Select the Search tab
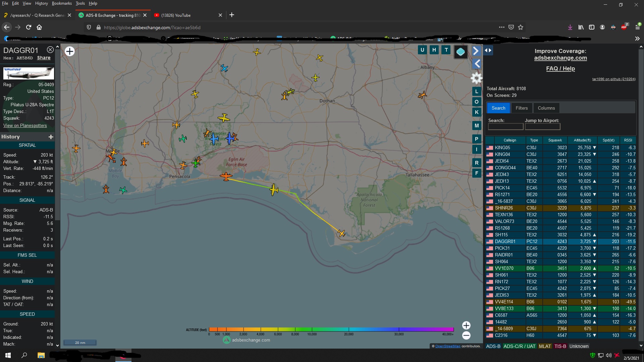Image resolution: width=644 pixels, height=362 pixels. 498,108
